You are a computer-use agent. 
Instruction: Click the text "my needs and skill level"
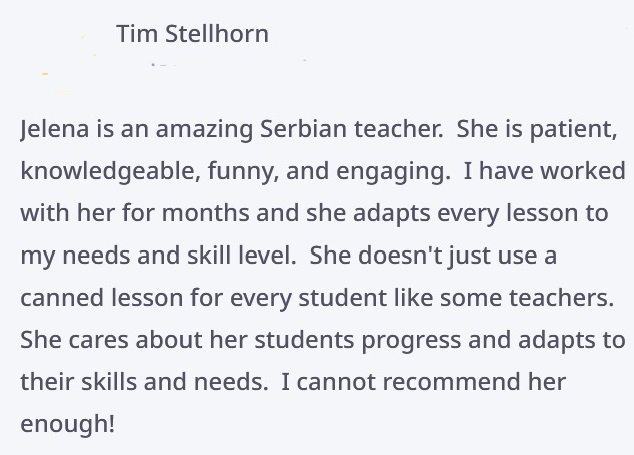[x=158, y=256]
